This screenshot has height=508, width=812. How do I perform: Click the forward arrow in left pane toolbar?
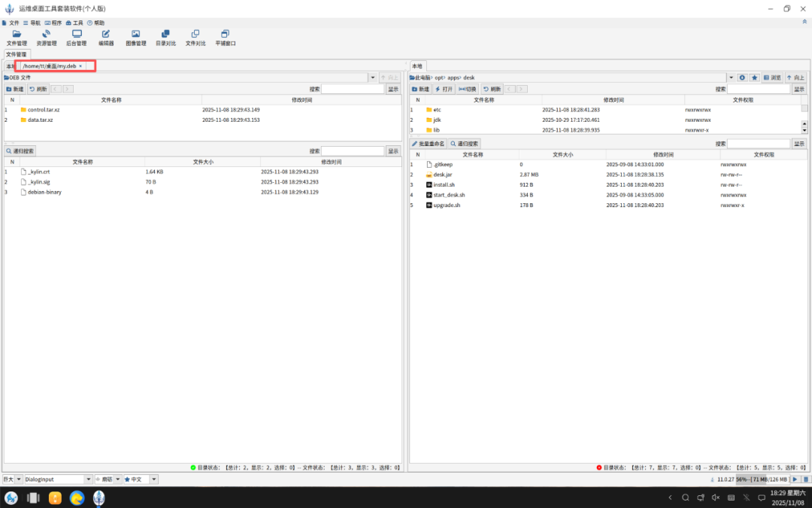point(68,89)
